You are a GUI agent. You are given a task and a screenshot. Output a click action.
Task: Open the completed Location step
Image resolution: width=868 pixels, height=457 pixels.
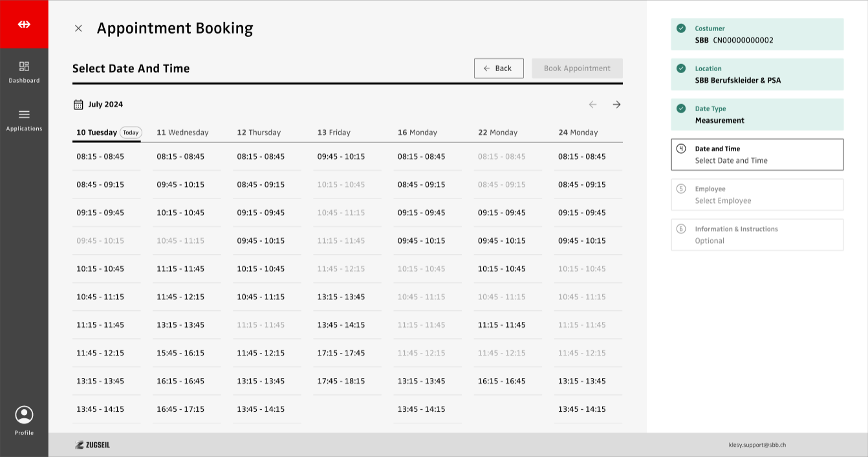757,74
